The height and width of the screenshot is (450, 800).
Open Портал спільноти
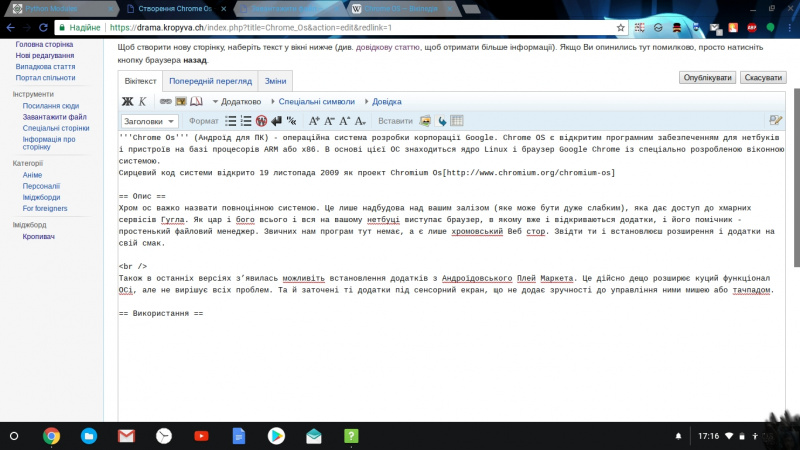(45, 78)
